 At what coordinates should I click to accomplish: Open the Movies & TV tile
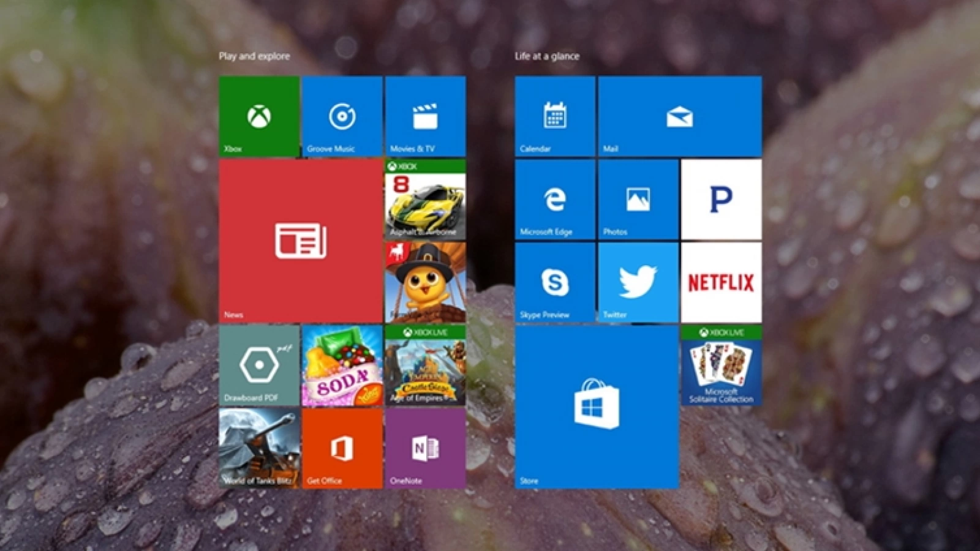pos(426,116)
